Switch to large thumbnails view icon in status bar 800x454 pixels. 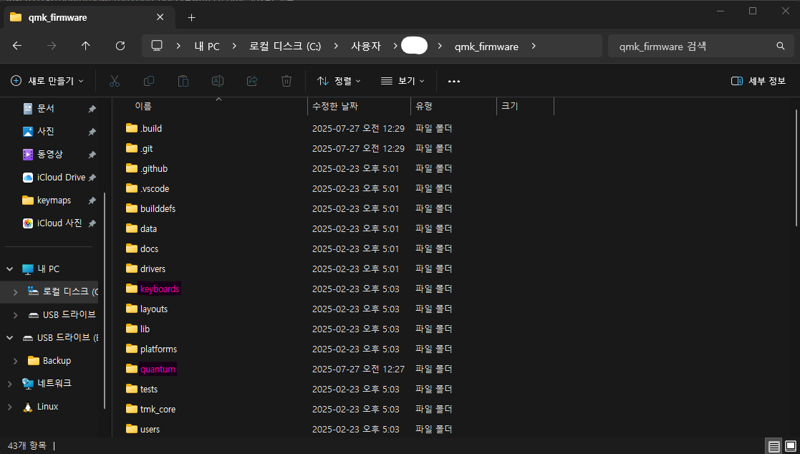pyautogui.click(x=790, y=447)
